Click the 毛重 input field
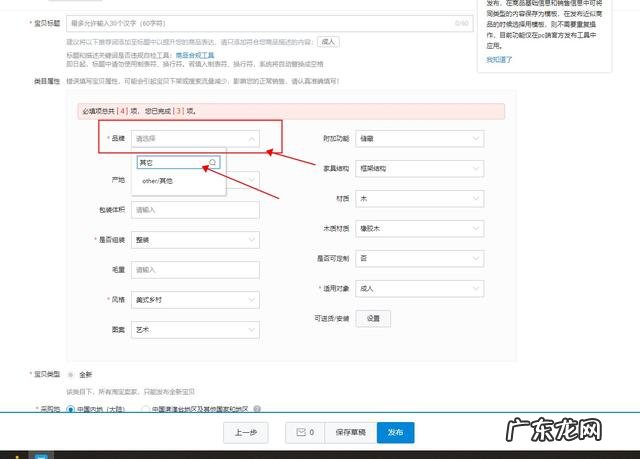Screen dimensions: 640x459 point(195,270)
